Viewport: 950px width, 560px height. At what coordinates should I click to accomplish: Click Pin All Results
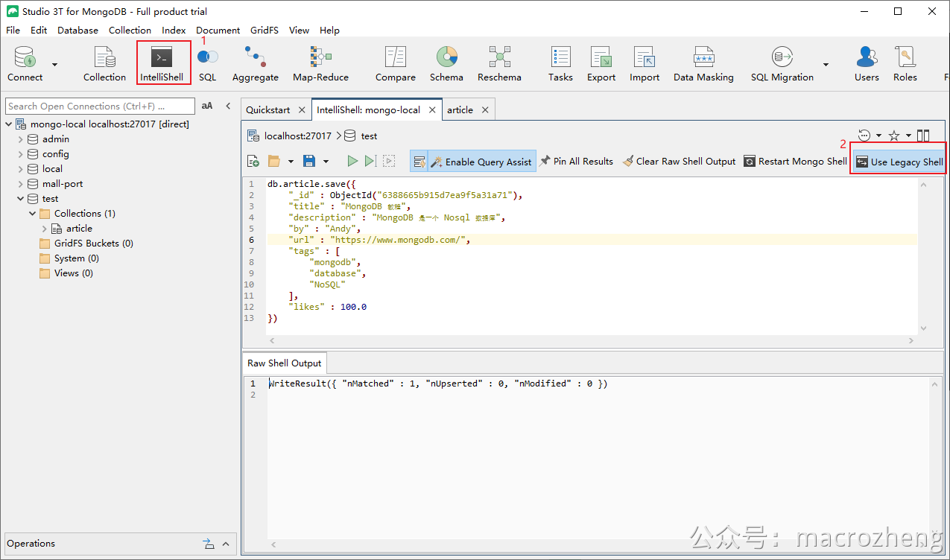point(576,162)
